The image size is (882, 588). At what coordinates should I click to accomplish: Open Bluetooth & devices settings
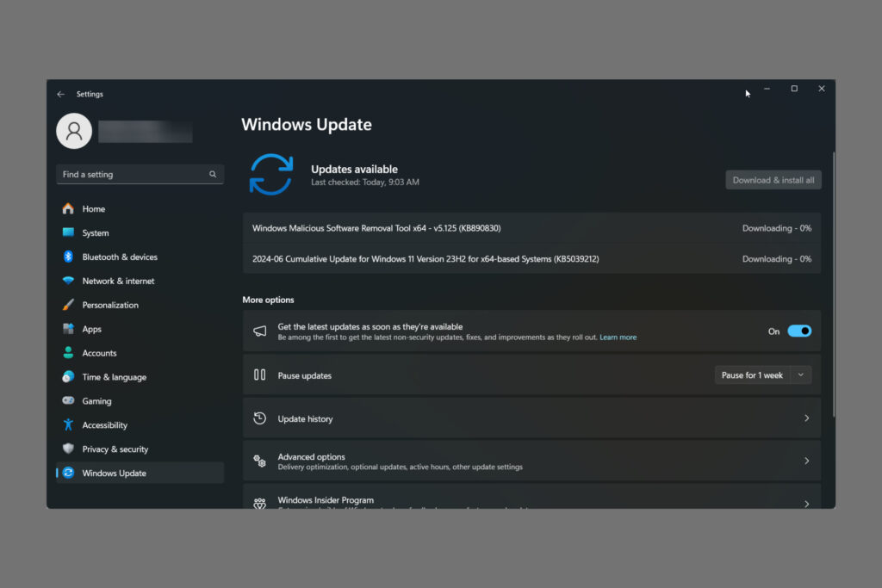140,257
